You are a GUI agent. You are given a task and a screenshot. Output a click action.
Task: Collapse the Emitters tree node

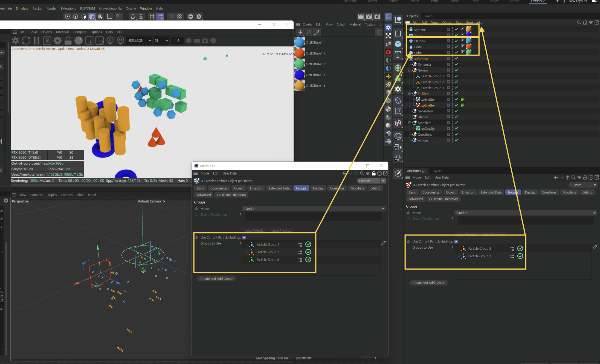click(410, 94)
